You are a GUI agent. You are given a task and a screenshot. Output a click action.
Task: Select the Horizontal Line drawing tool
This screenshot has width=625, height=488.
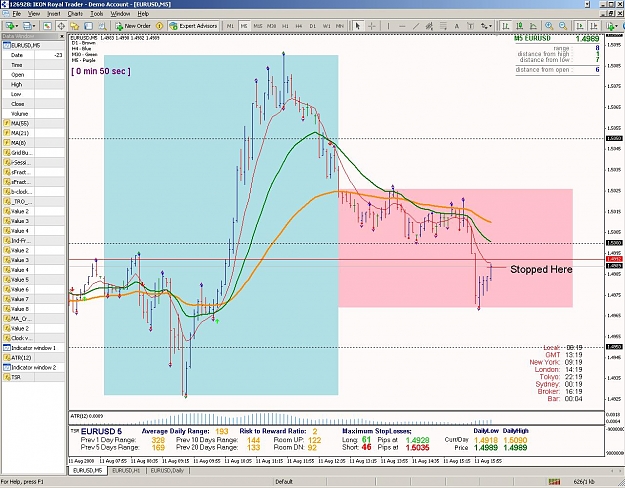(402, 26)
